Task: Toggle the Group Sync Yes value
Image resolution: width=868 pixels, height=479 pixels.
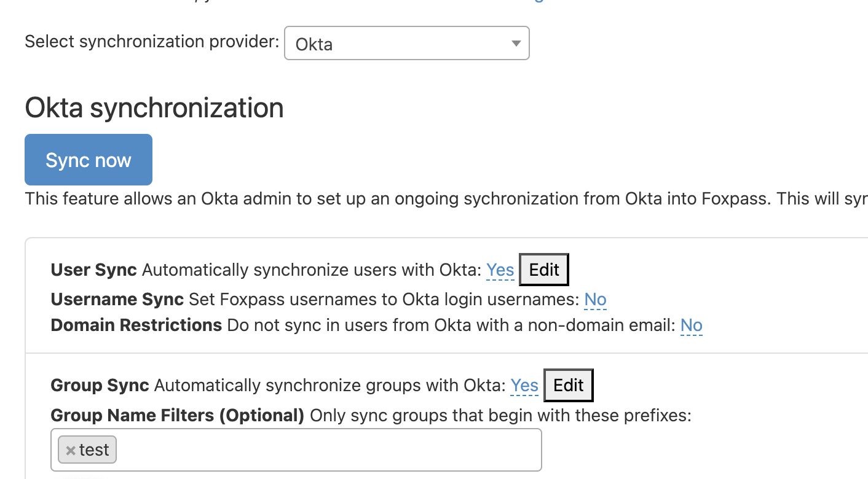Action: 524,385
